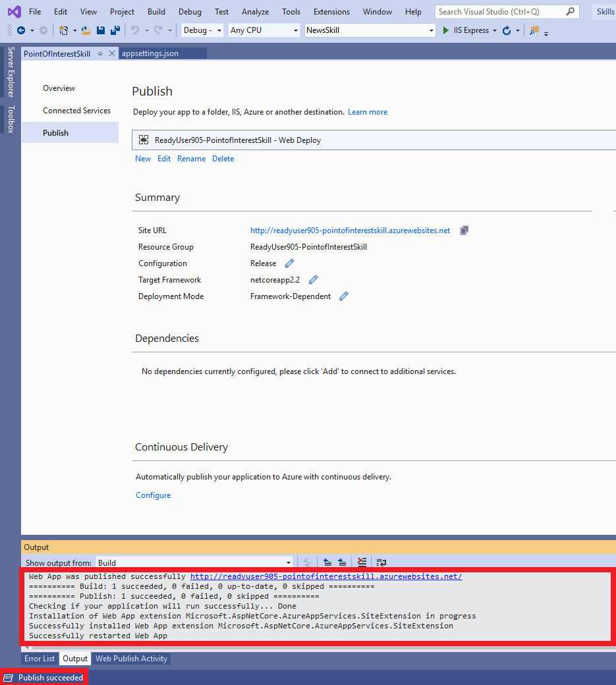The height and width of the screenshot is (685, 616).
Task: Toggle word wrap in the Output window
Action: coord(381,562)
